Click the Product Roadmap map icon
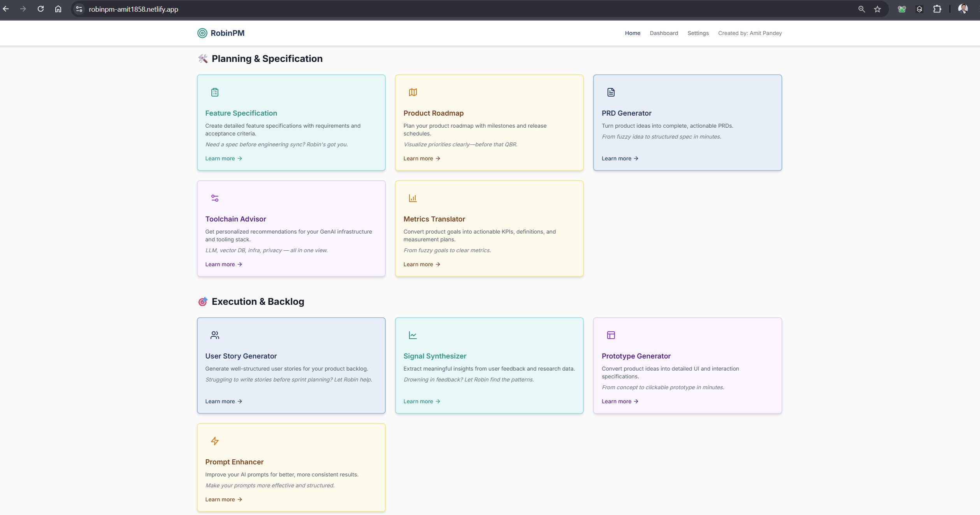Image resolution: width=980 pixels, height=515 pixels. [x=413, y=92]
